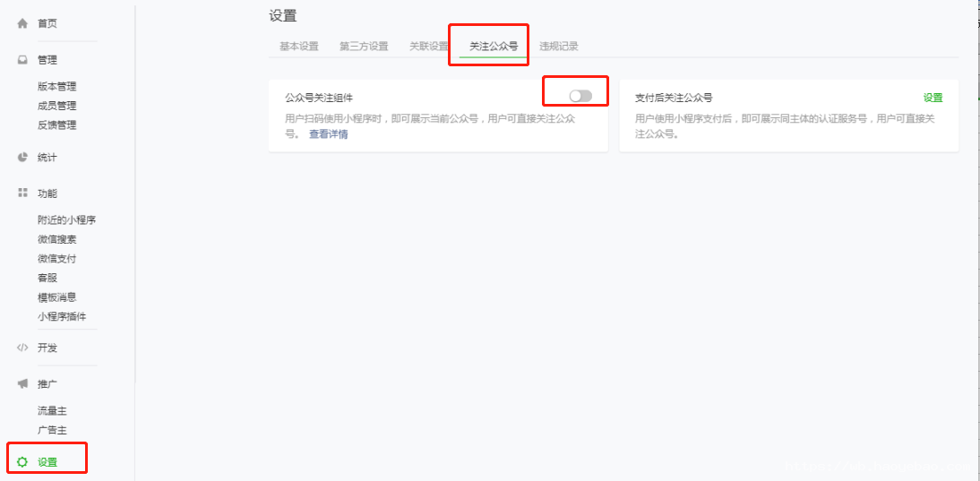Select the 关联设置 tab

429,47
